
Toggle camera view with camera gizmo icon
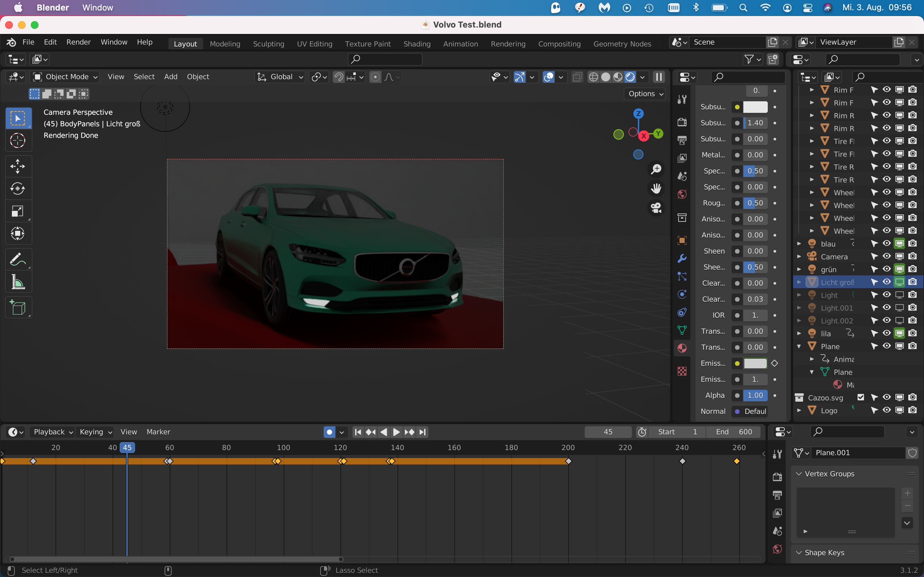point(656,208)
